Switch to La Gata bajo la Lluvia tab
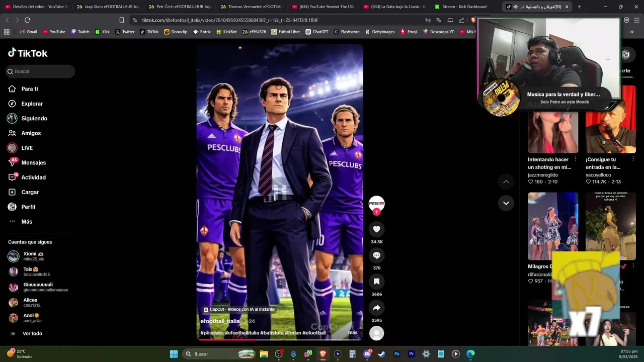Viewport: 644px width, 362px height. pyautogui.click(x=394, y=7)
